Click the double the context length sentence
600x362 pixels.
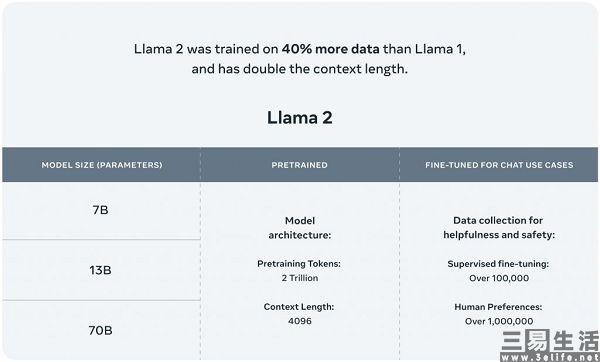click(x=300, y=69)
